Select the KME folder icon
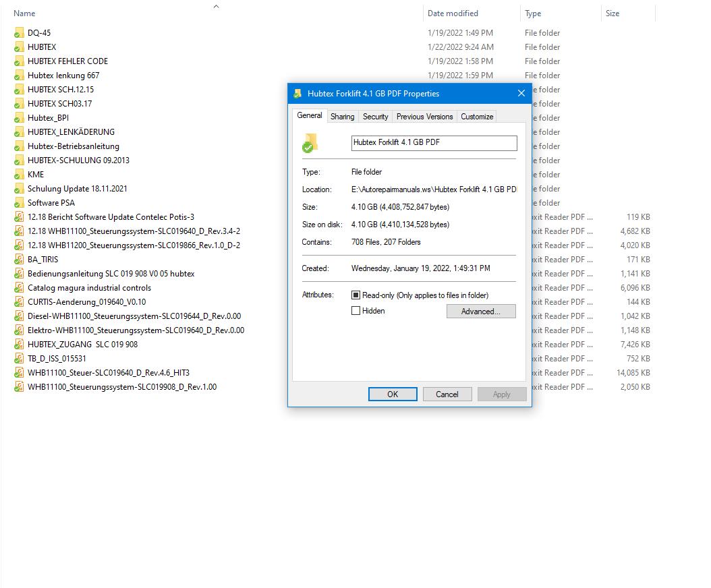Viewport: 711px width, 588px height. coord(19,175)
